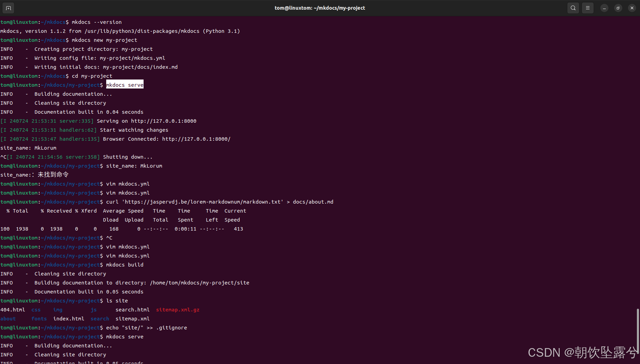This screenshot has width=640, height=364.
Task: Click 'Creating project directory: my-project' line
Action: (x=94, y=49)
